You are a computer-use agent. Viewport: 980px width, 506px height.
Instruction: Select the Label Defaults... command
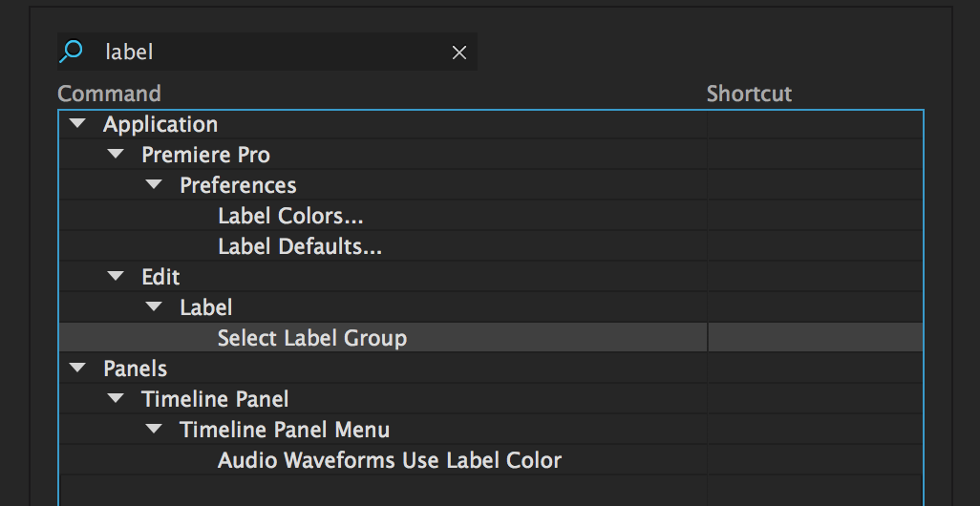(300, 246)
